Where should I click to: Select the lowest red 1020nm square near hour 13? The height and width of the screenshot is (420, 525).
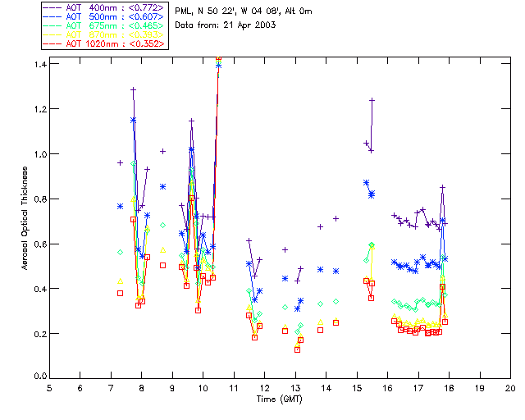coord(297,349)
